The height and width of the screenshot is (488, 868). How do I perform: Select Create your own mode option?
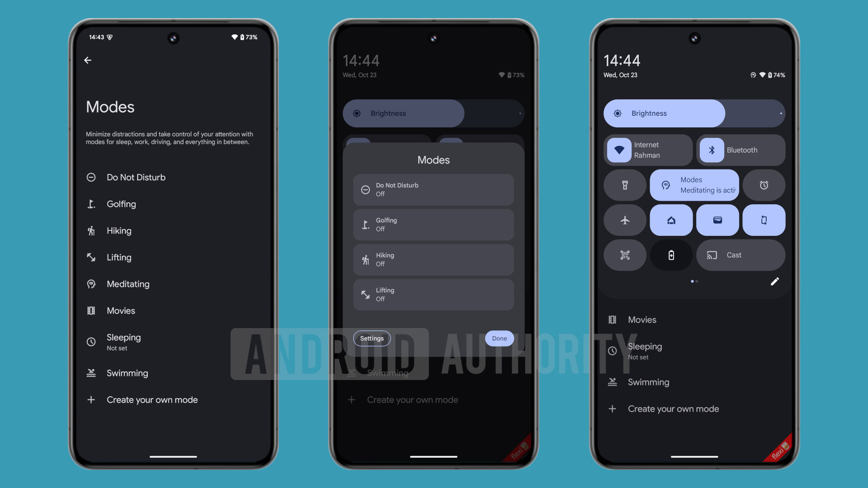click(153, 400)
